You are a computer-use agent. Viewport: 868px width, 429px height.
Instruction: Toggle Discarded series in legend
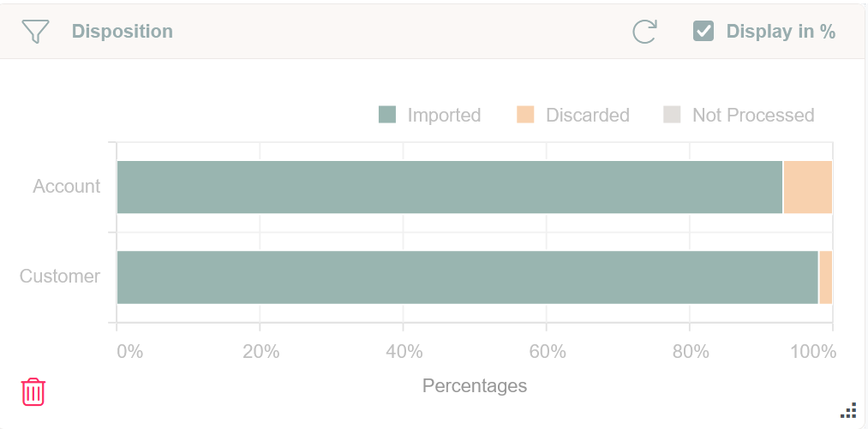click(587, 115)
